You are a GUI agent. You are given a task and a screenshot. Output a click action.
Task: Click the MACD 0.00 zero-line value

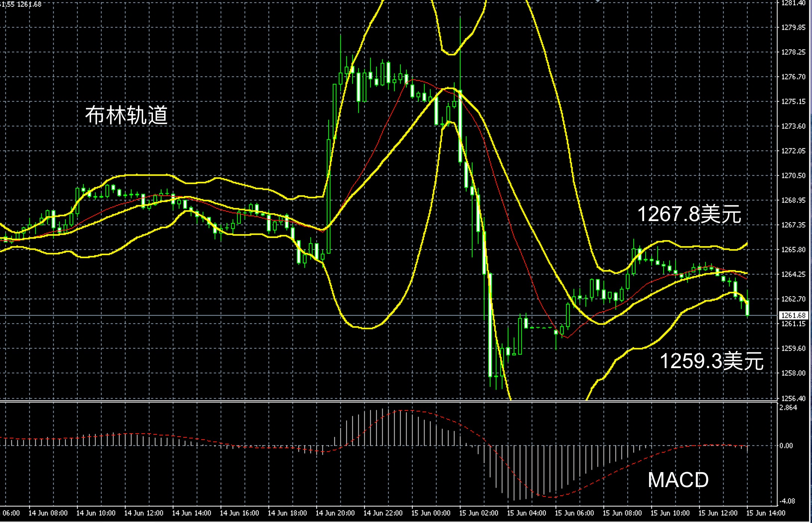[786, 446]
